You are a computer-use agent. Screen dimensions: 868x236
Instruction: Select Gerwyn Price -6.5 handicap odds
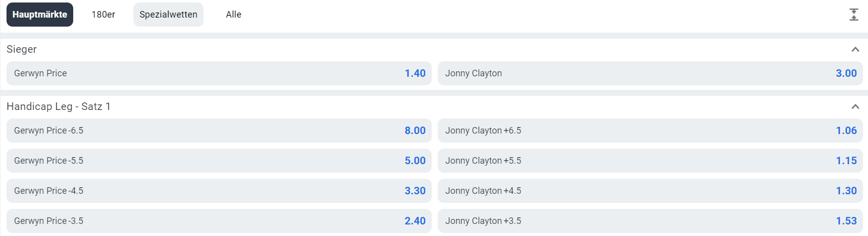point(219,131)
